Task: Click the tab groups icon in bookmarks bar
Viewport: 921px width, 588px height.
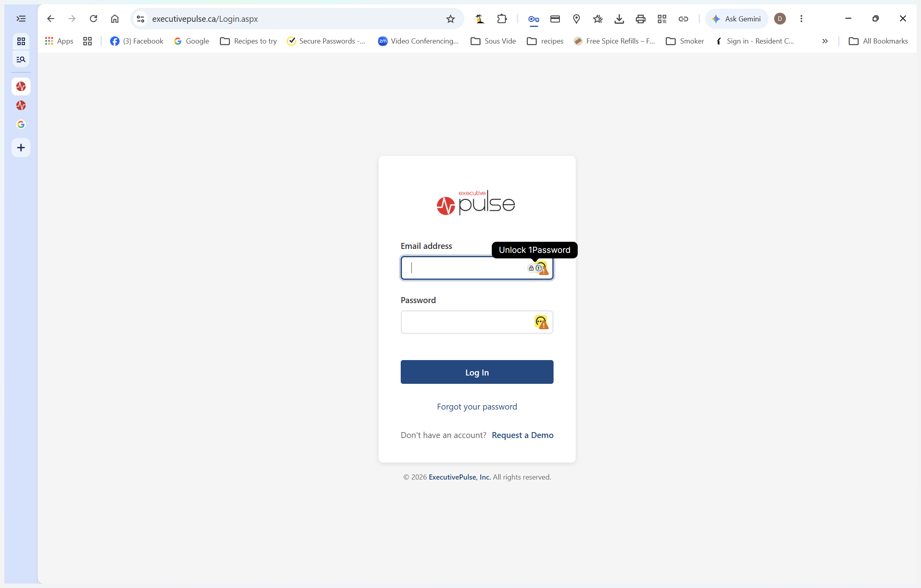Action: [x=88, y=41]
